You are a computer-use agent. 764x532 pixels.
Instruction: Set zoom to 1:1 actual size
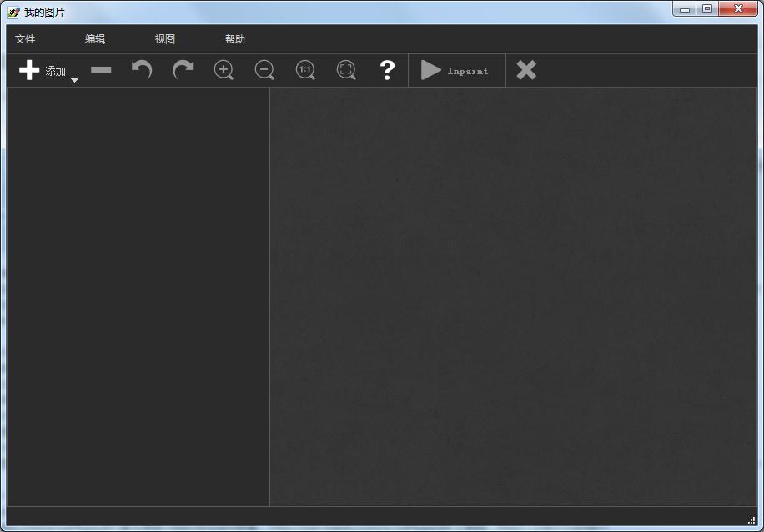pos(305,70)
